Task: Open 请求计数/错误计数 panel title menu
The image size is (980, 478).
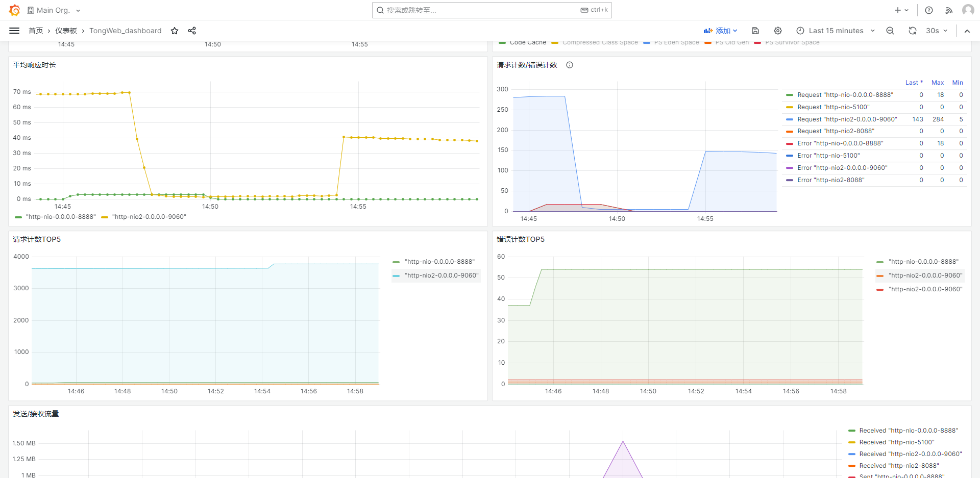Action: [x=527, y=65]
